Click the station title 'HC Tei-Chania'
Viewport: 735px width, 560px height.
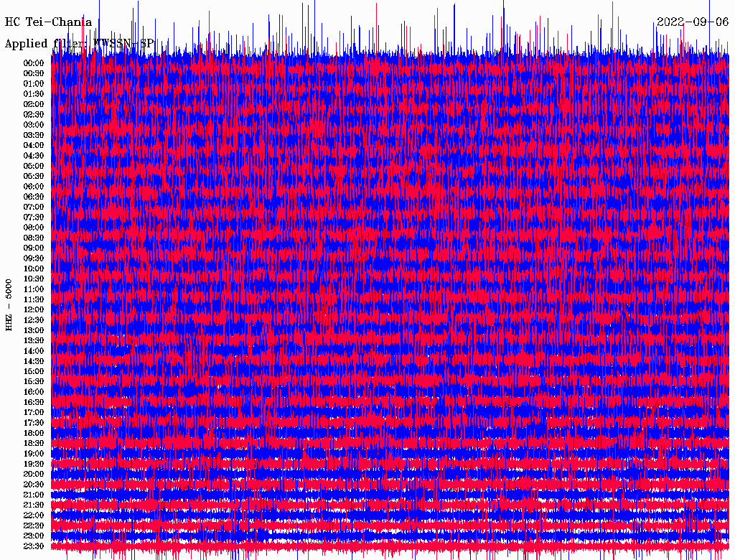pos(48,22)
